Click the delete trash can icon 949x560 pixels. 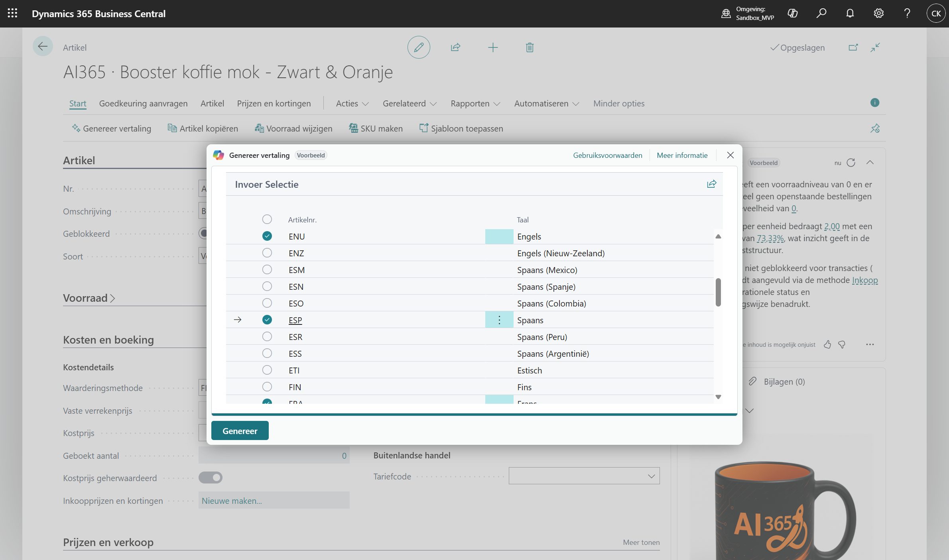530,47
